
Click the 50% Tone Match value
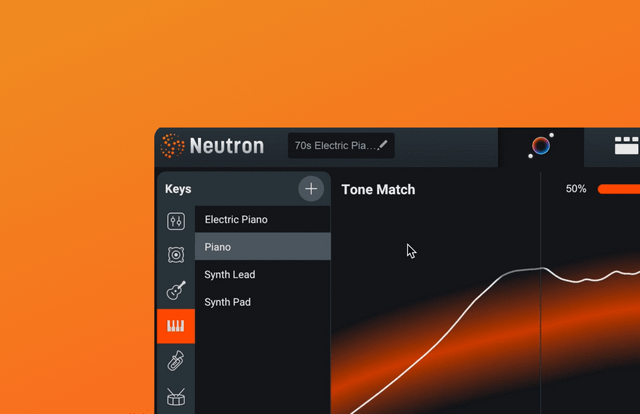[576, 189]
